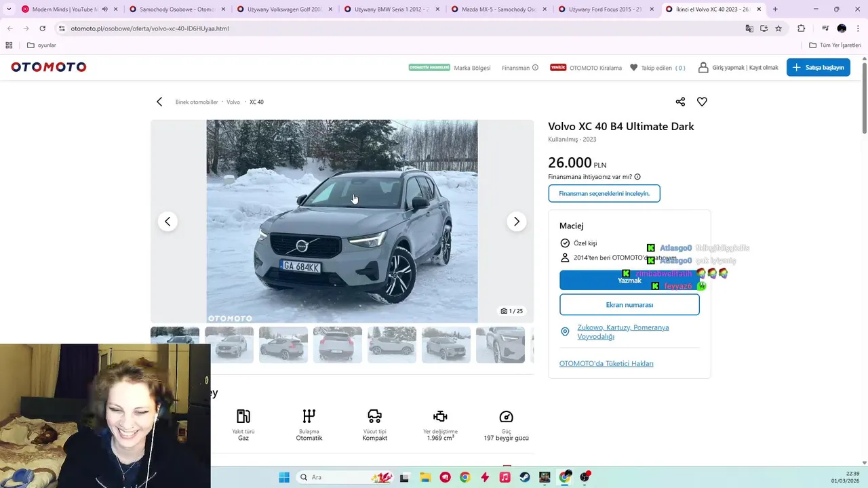
Task: Switch to Samochody Osobowe tab
Action: [x=177, y=9]
